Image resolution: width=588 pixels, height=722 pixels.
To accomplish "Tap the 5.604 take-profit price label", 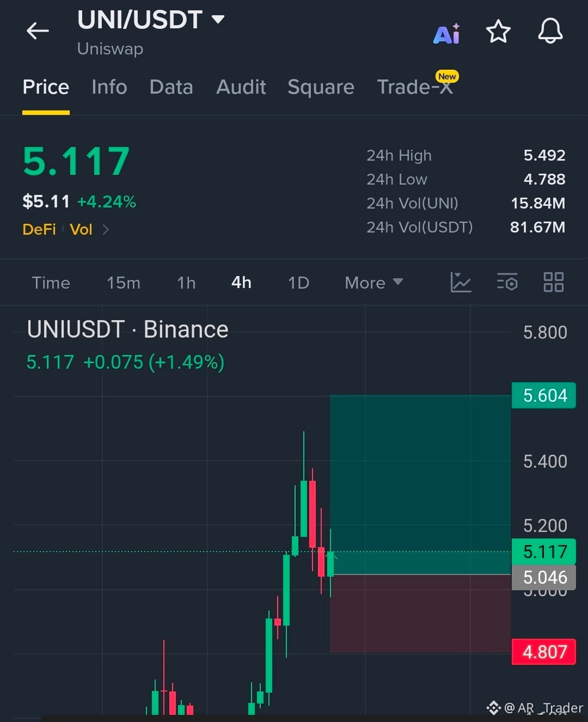I will (x=544, y=395).
